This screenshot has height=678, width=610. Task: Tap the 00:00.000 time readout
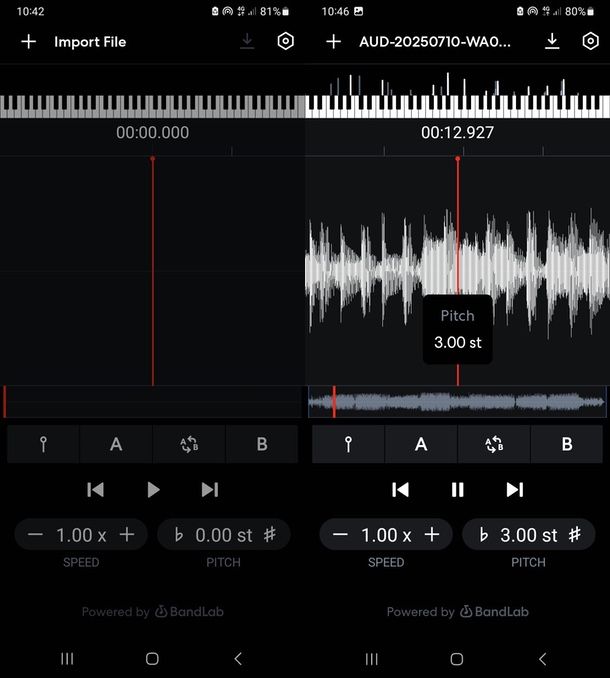pyautogui.click(x=153, y=132)
